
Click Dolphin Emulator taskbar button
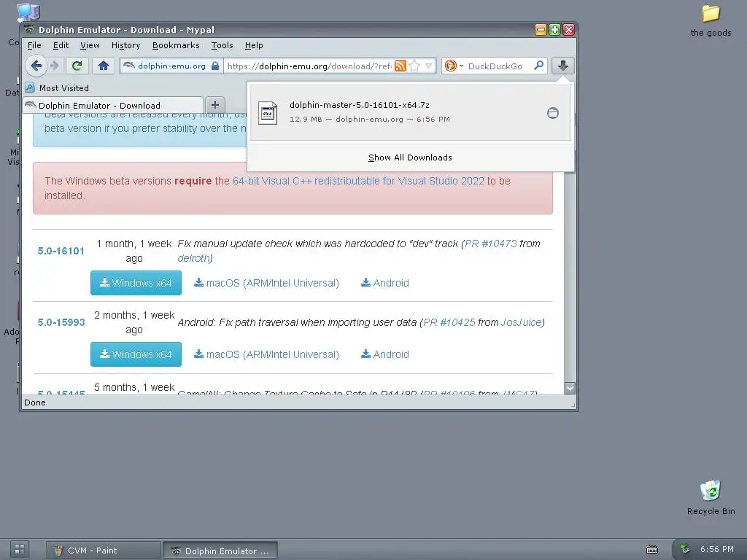pos(220,551)
